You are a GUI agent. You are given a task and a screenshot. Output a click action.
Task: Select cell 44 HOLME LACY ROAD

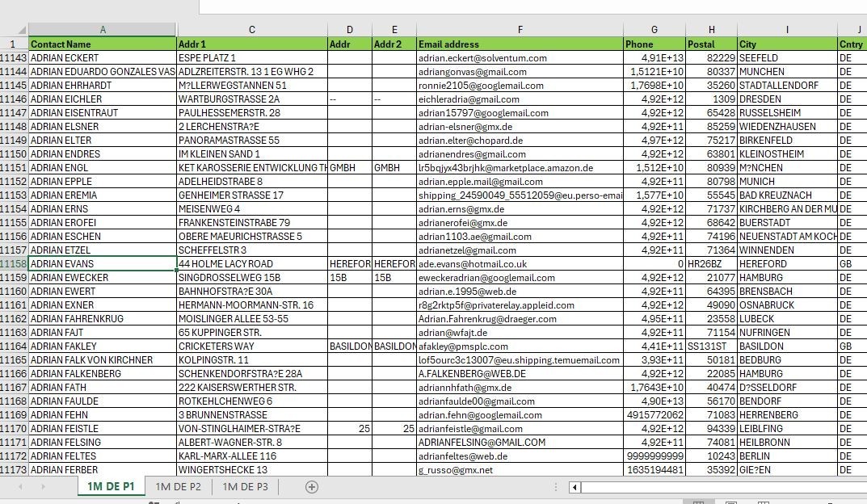coord(252,263)
